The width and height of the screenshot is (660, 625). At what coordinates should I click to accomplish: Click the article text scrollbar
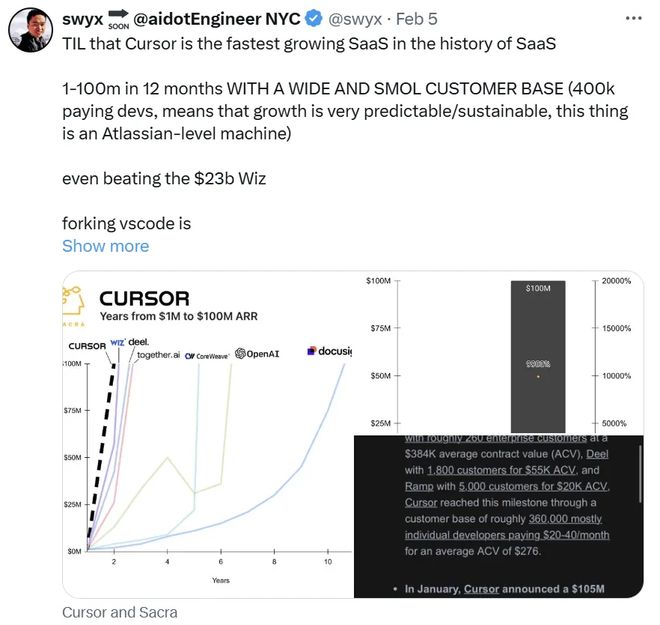tap(640, 473)
